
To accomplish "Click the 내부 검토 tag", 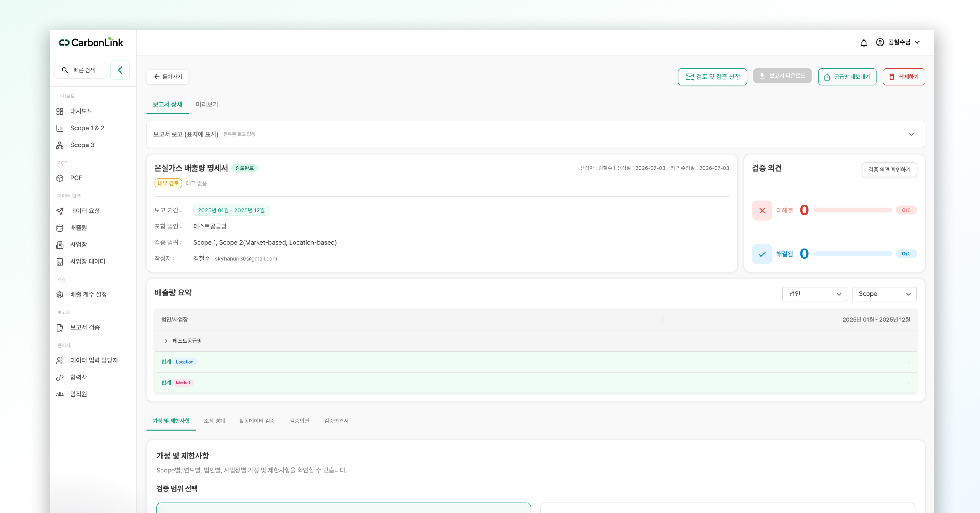I will (168, 184).
